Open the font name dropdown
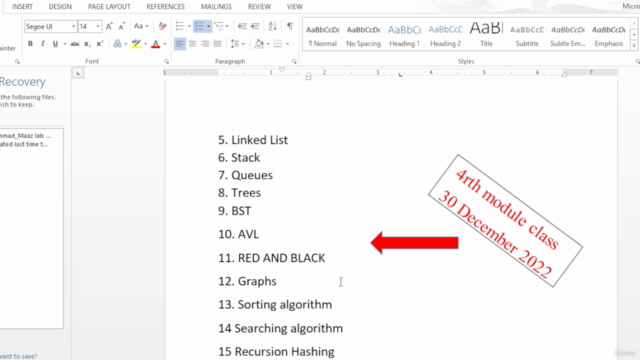Viewport: 640px width, 360px height. [73, 27]
